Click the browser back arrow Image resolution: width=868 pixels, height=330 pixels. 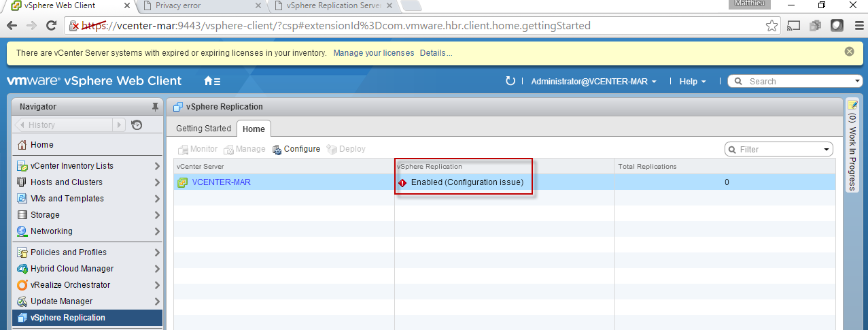[x=12, y=26]
